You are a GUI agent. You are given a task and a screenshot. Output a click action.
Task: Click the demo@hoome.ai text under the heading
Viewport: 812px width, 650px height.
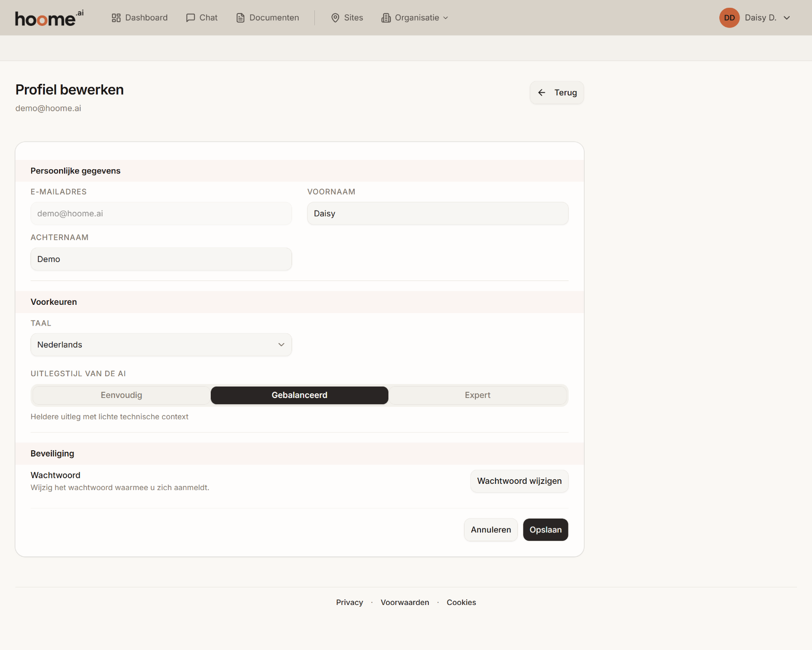[x=48, y=109]
